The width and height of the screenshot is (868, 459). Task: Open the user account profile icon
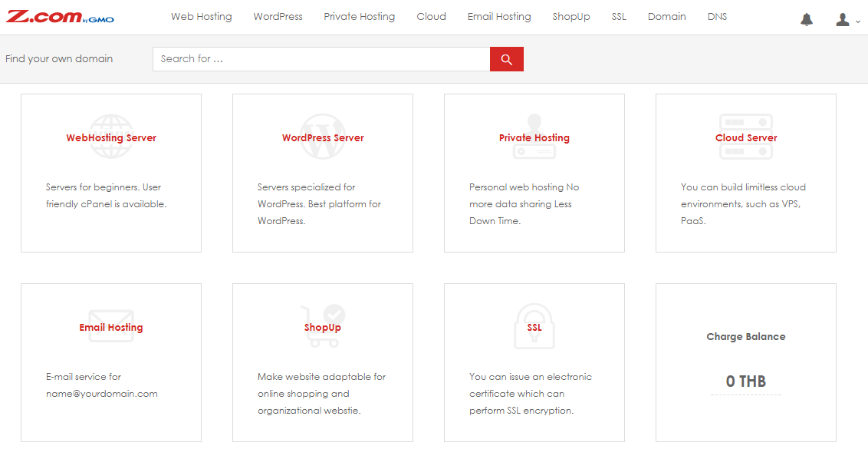coord(843,20)
